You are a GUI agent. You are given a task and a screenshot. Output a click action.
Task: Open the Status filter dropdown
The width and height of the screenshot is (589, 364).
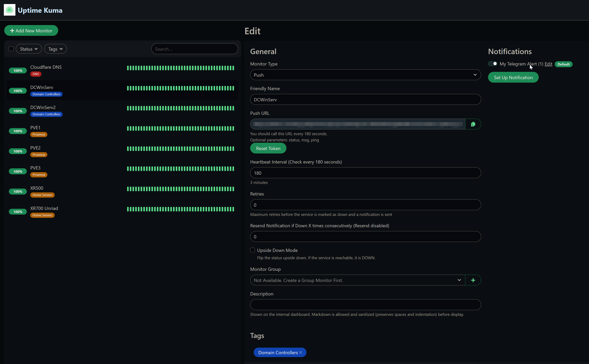pos(28,49)
